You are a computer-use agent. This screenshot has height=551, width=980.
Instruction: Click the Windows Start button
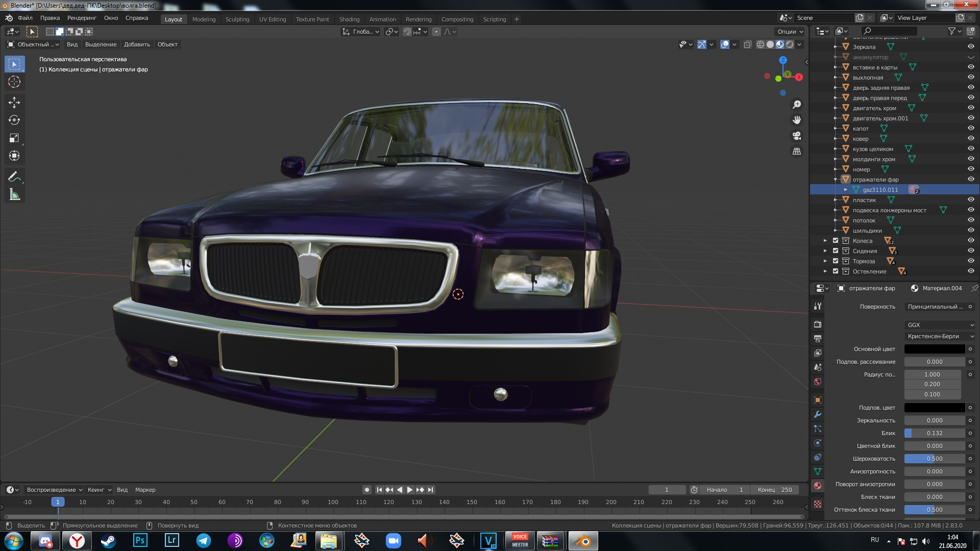[x=14, y=541]
